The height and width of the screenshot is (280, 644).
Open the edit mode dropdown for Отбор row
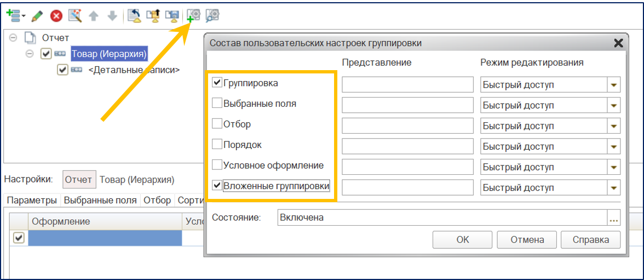(x=613, y=126)
